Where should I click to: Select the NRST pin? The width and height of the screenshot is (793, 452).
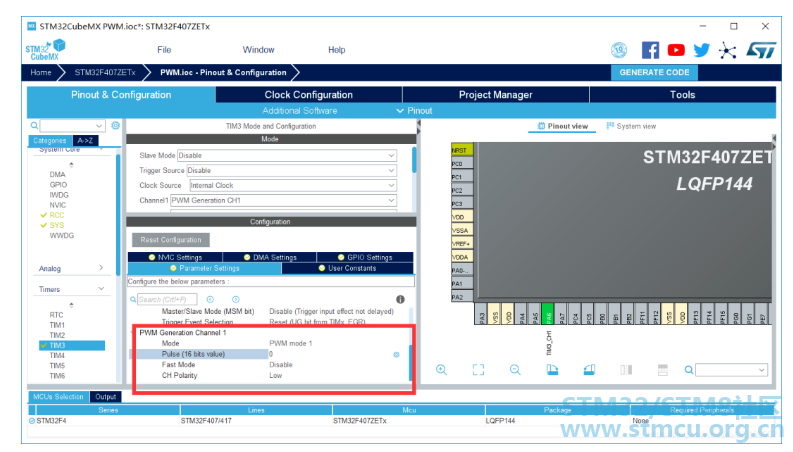coord(462,150)
